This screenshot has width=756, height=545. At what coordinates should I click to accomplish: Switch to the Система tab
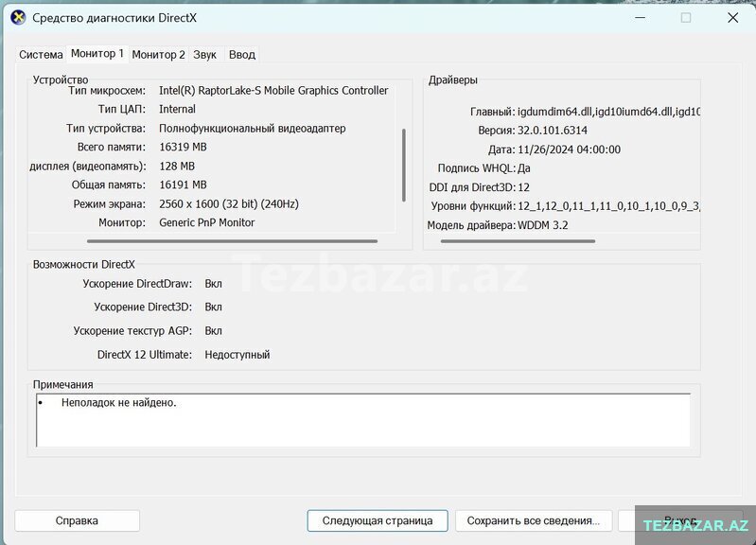(41, 55)
